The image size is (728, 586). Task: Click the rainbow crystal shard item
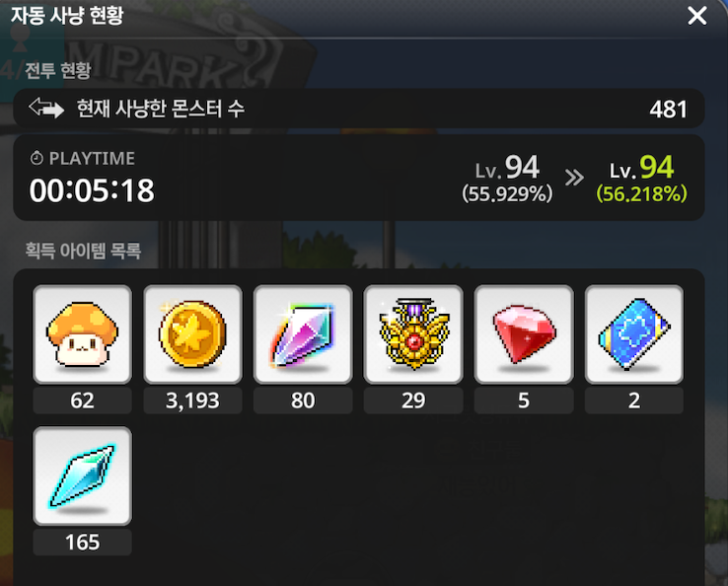[303, 334]
